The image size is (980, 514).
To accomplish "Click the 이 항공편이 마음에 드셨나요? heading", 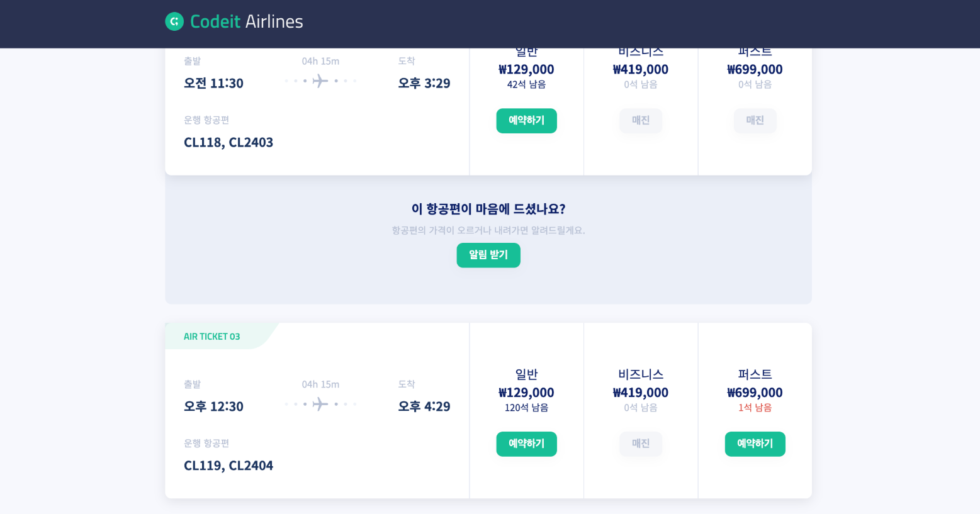I will tap(488, 209).
